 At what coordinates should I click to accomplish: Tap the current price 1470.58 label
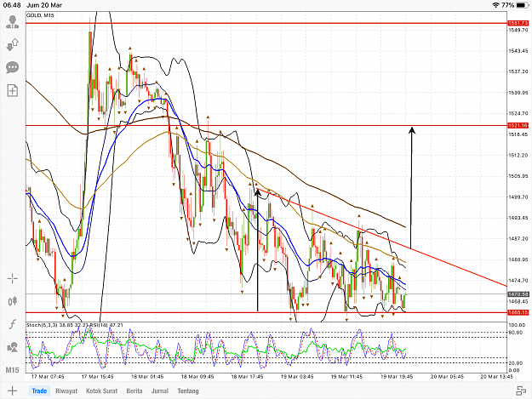(518, 294)
